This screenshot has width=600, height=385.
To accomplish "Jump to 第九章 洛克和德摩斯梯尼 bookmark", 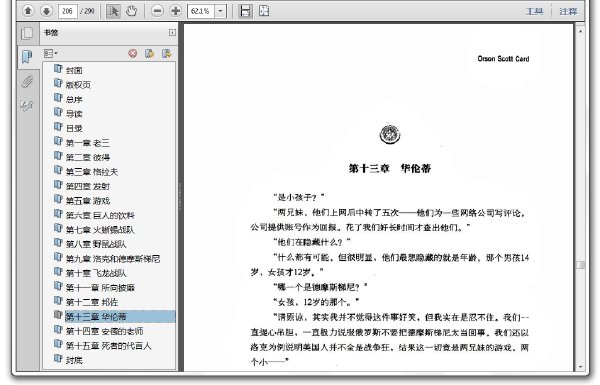I will (113, 259).
